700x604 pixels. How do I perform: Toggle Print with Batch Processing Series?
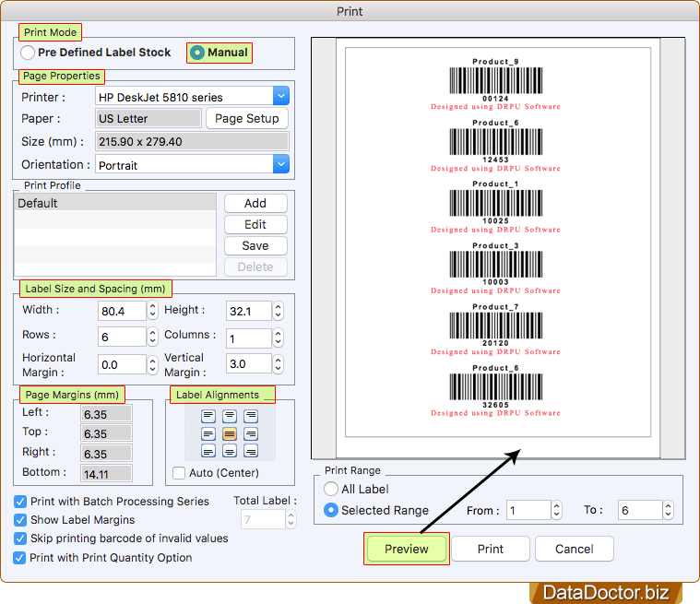(x=20, y=502)
